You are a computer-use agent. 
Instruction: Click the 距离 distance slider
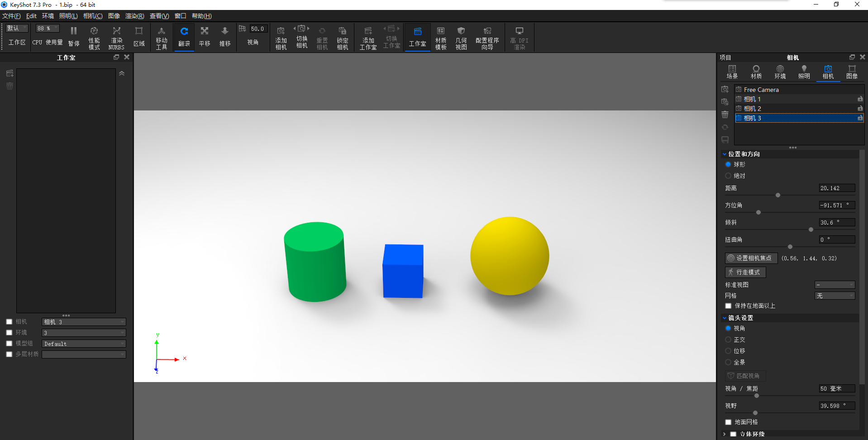pos(790,195)
